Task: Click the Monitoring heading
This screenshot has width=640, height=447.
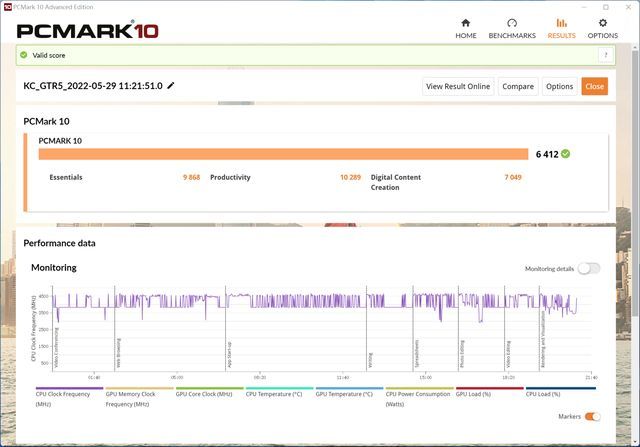Action: [x=54, y=268]
